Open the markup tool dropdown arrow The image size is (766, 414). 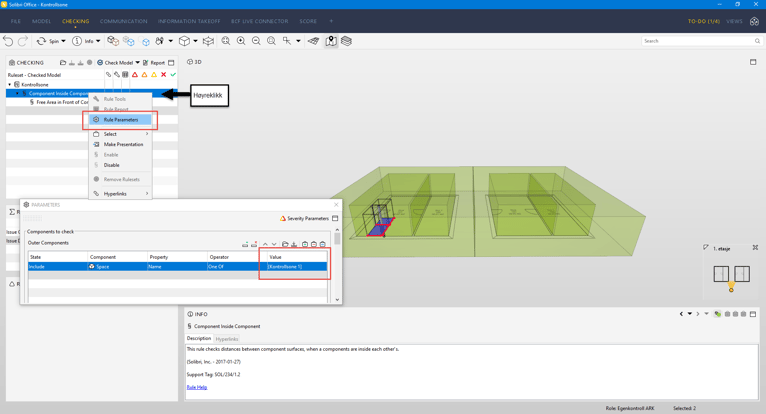click(x=298, y=41)
